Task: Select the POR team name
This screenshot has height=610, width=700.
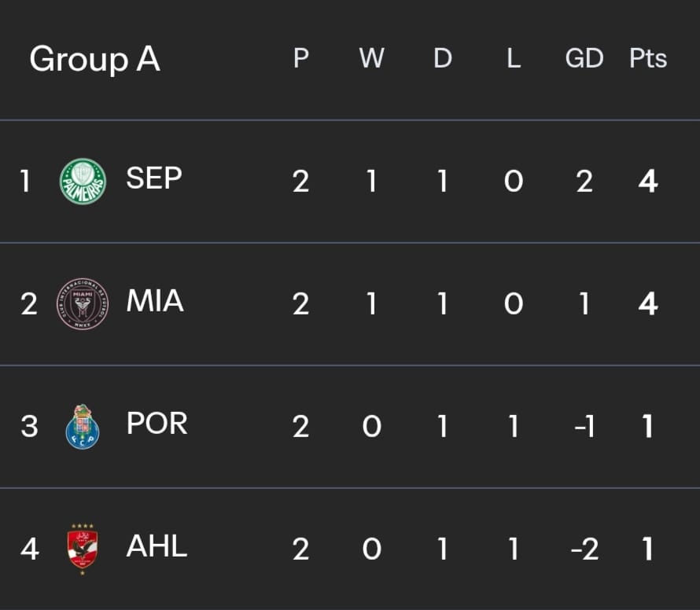Action: (157, 423)
